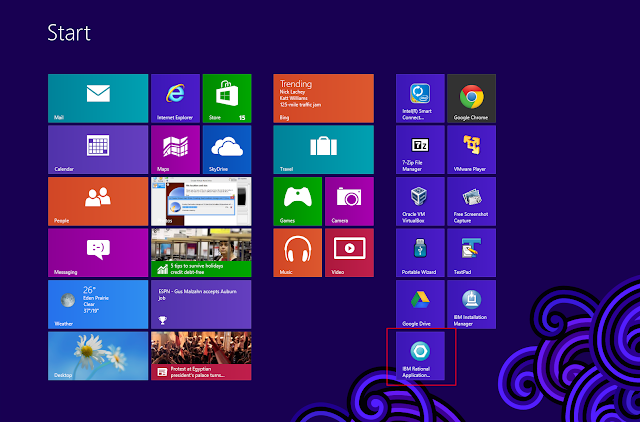Open the Mail tile
640x422 pixels.
(x=98, y=98)
